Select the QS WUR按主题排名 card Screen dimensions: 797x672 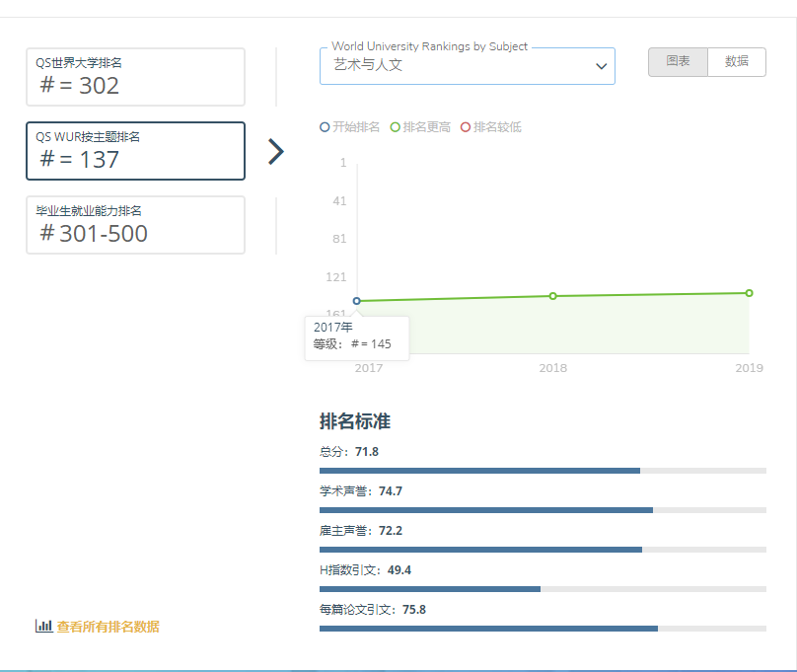(135, 151)
